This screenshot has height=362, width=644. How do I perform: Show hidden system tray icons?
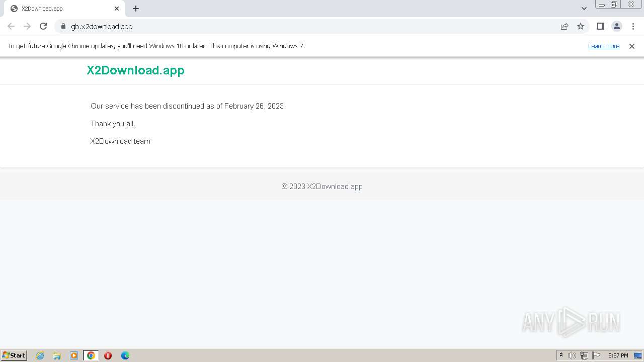click(561, 355)
